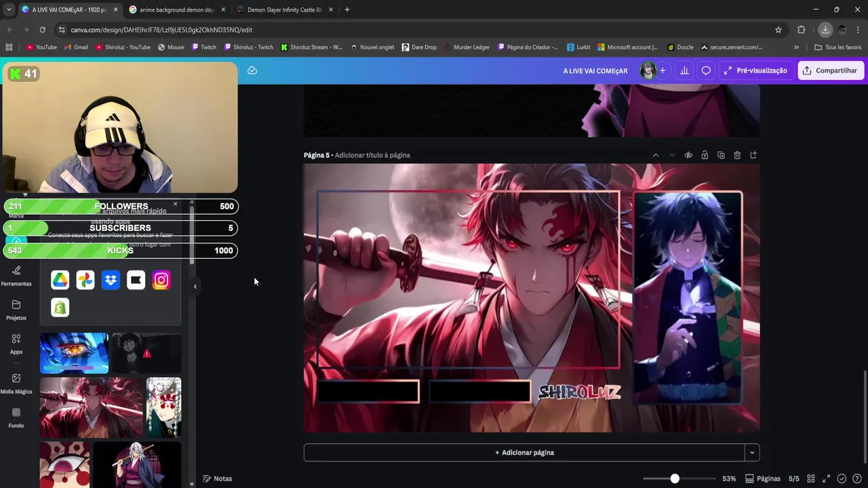Click the move page down chevron
868x488 pixels.
(x=672, y=155)
